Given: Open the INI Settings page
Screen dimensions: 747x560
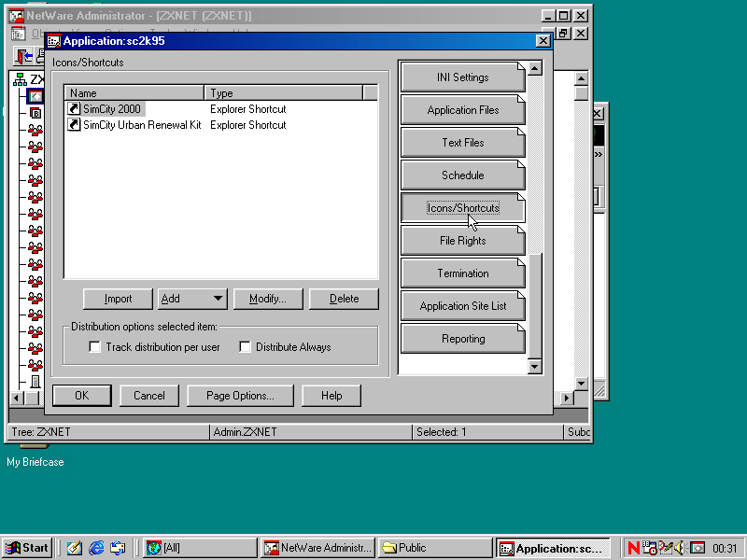Looking at the screenshot, I should pyautogui.click(x=462, y=77).
